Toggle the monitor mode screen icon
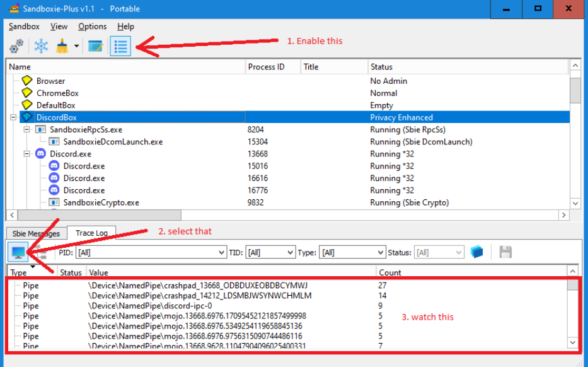 [x=18, y=252]
